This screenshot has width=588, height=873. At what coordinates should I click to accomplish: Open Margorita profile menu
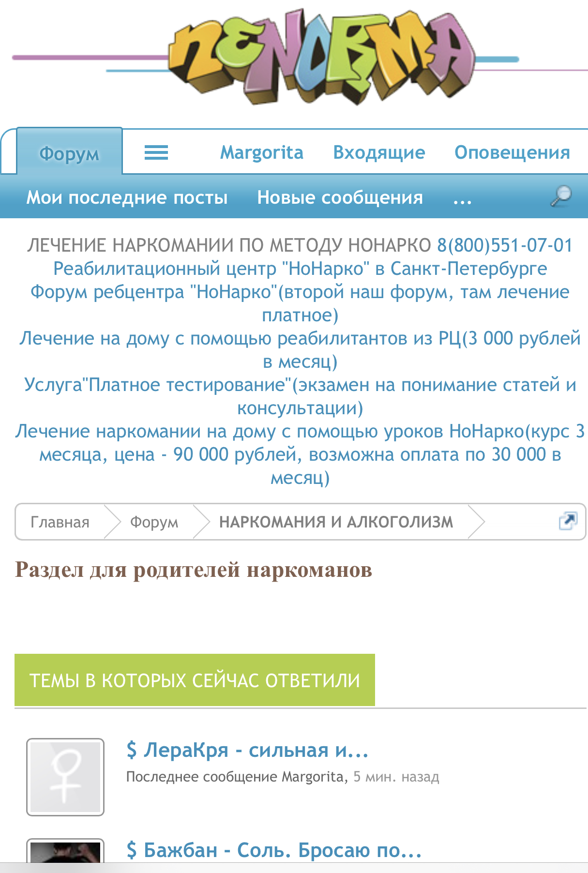261,153
